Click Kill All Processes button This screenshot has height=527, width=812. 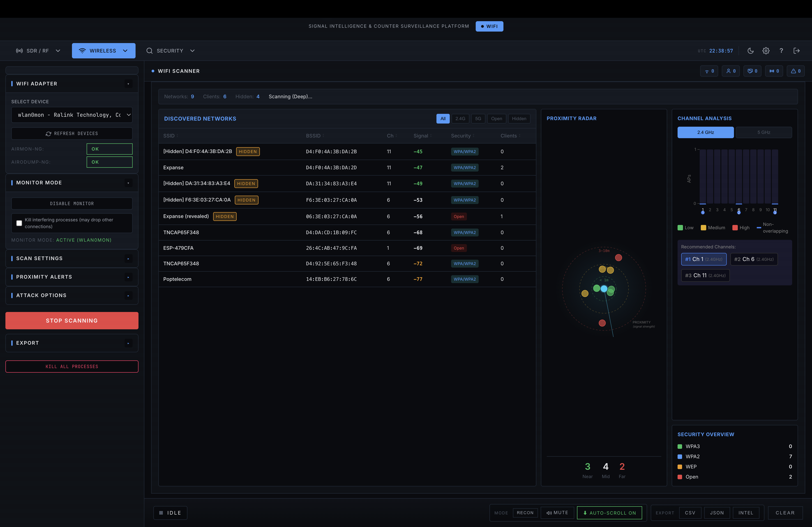(72, 367)
